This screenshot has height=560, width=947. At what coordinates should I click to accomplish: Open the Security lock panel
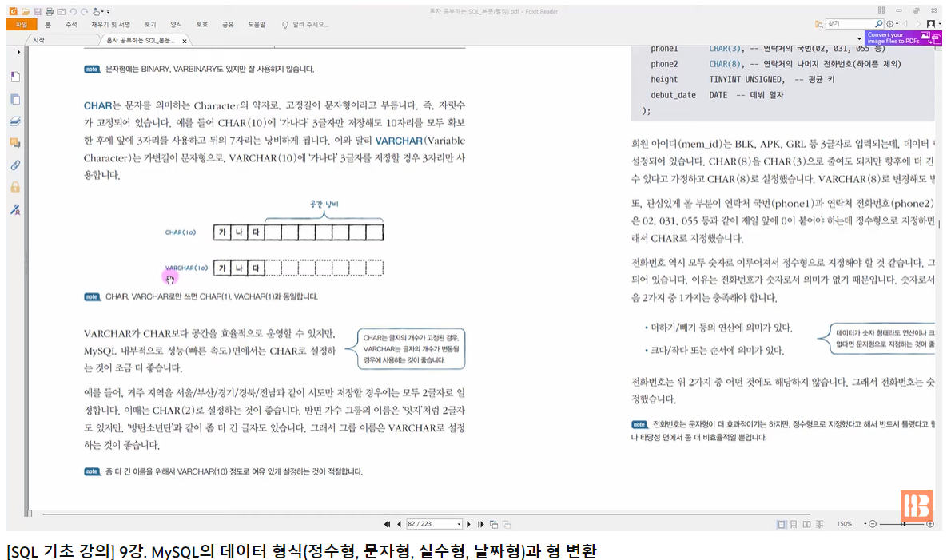(x=16, y=187)
